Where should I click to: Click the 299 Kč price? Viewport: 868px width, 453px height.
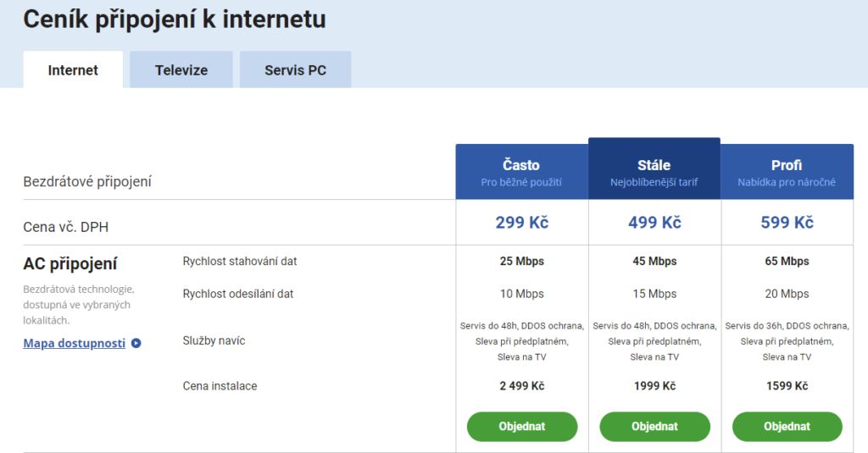point(521,223)
